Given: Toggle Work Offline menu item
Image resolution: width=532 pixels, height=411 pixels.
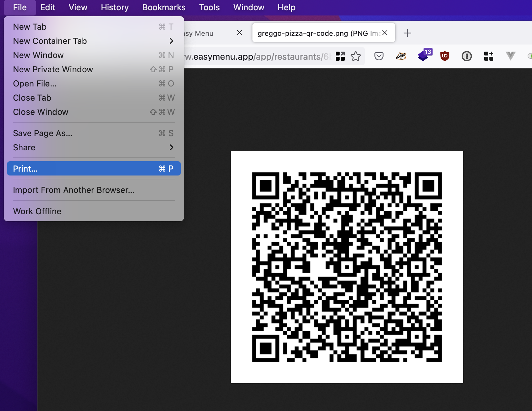Looking at the screenshot, I should 94,211.
